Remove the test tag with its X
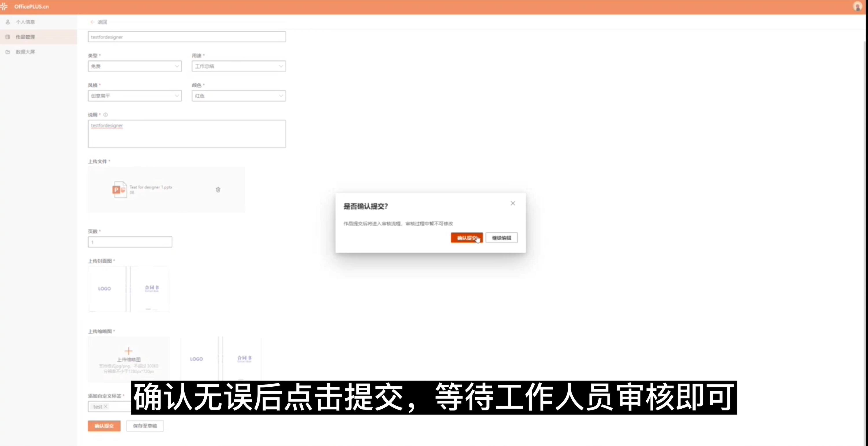This screenshot has height=446, width=868. coord(106,407)
